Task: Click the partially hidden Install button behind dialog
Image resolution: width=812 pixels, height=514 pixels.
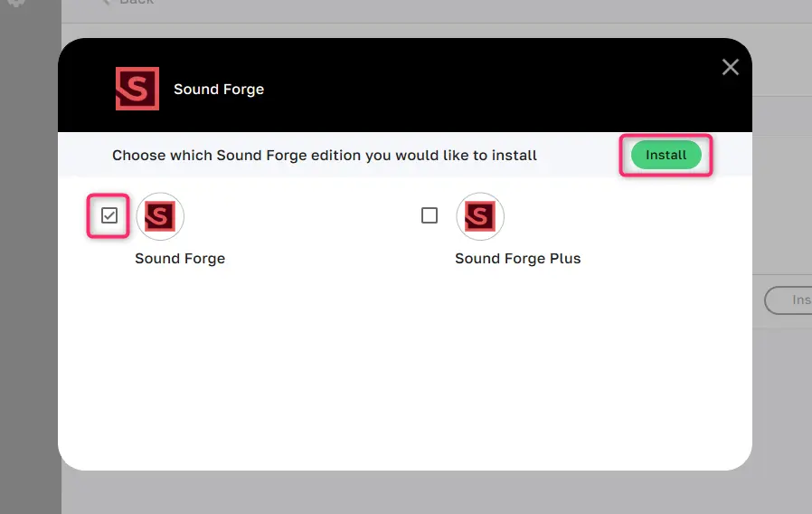Action: (x=788, y=300)
